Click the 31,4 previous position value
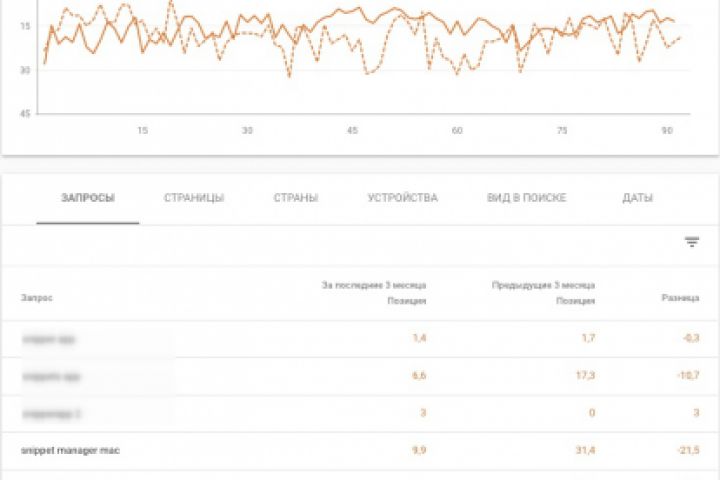The height and width of the screenshot is (480, 720). [587, 451]
